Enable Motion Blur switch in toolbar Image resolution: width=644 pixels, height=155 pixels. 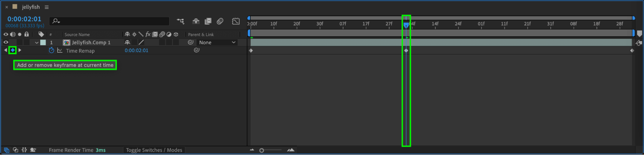tap(220, 21)
